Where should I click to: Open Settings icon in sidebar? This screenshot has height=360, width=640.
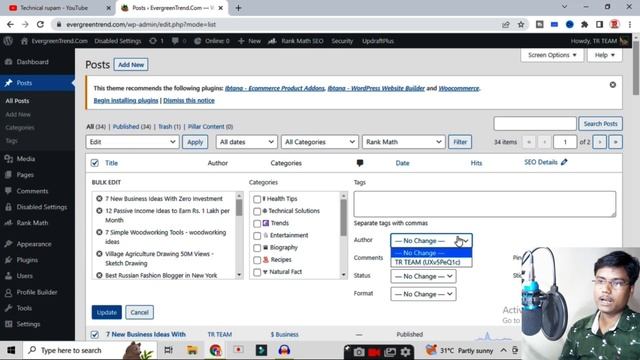[x=9, y=324]
